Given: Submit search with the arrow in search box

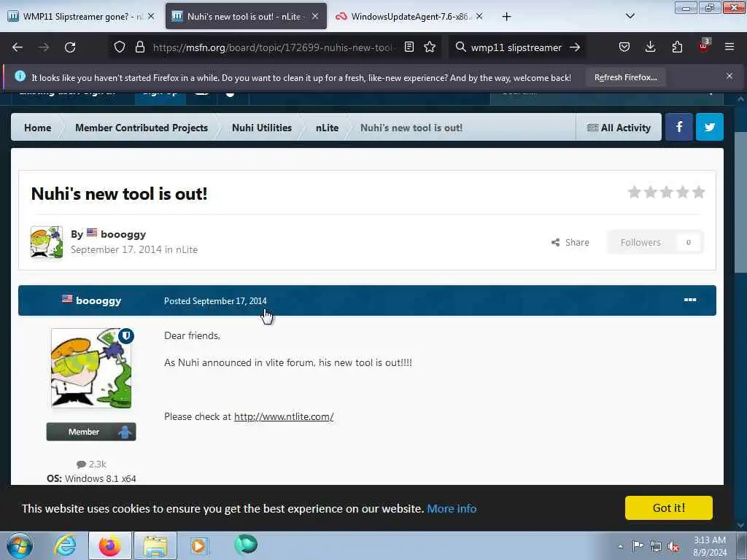Looking at the screenshot, I should [x=575, y=47].
